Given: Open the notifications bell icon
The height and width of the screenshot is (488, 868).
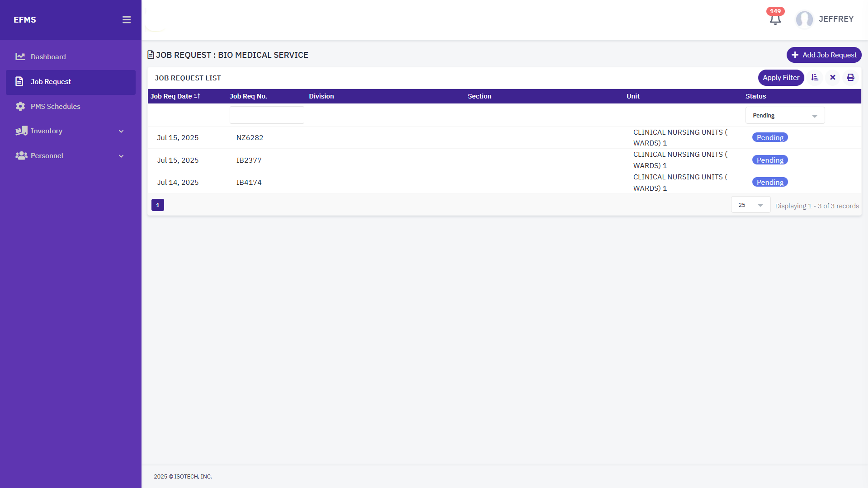Looking at the screenshot, I should click(775, 19).
